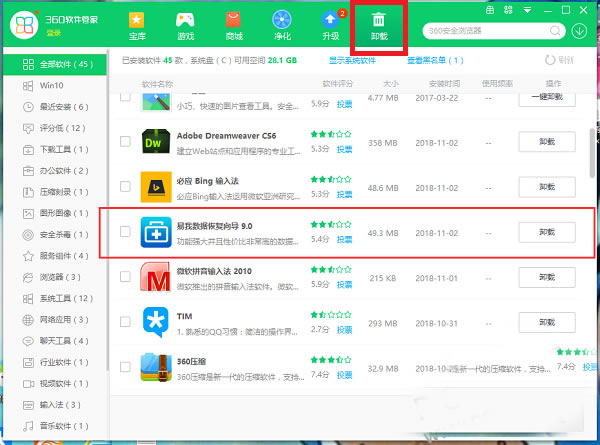The image size is (600, 445).
Task: Check the box for Adobe Dreamweaver CS6
Action: (x=125, y=142)
